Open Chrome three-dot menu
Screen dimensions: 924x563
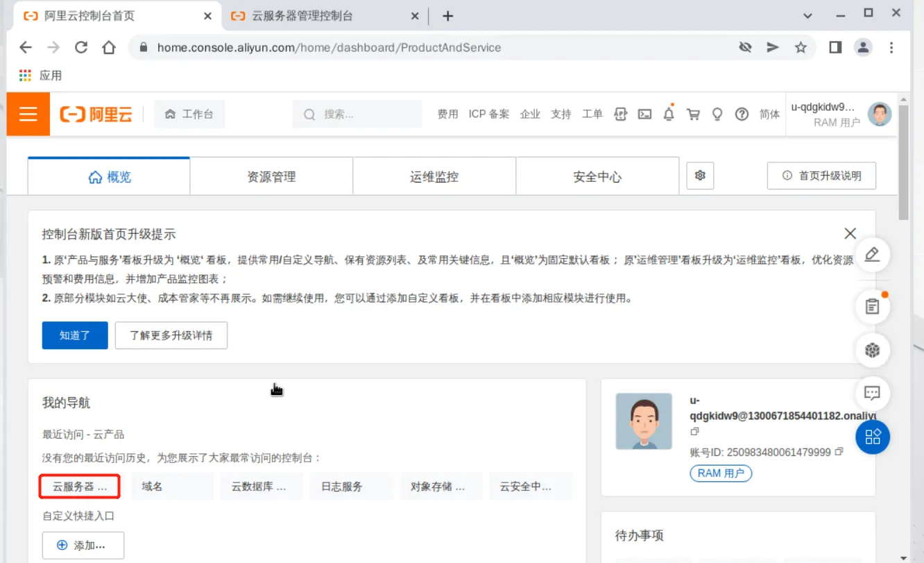891,47
